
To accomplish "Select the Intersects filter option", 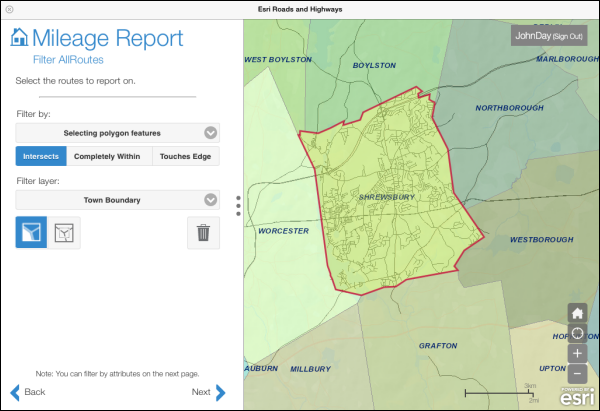I will coord(41,156).
